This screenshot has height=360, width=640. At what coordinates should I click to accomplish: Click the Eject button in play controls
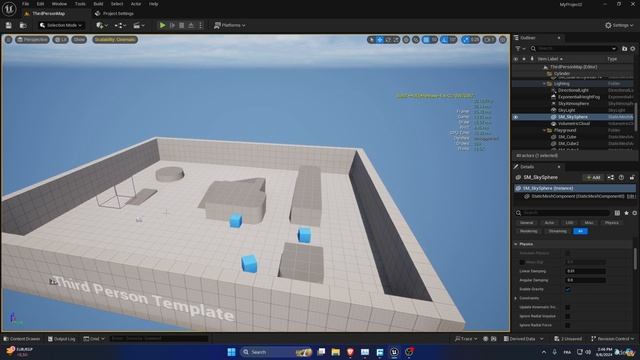pos(191,25)
